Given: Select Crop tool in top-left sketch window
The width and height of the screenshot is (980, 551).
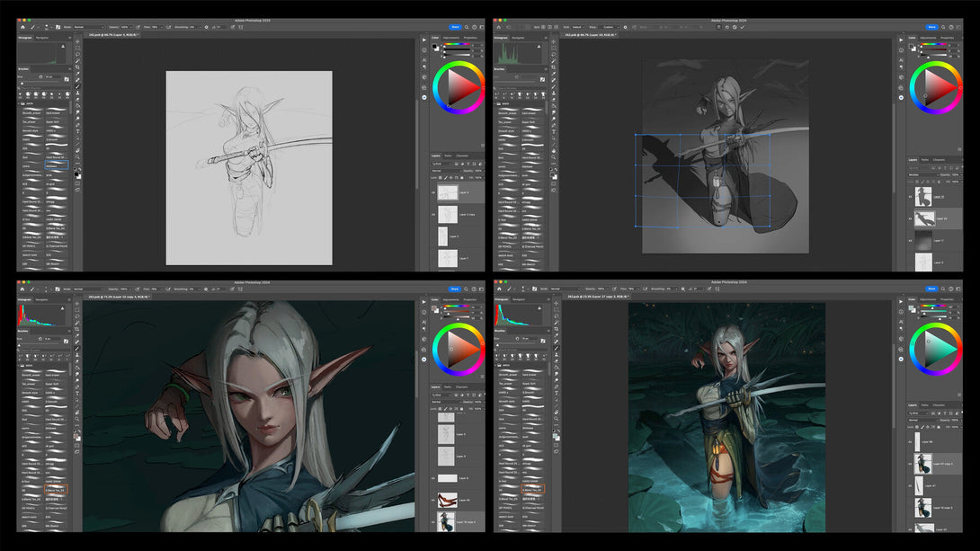Looking at the screenshot, I should click(x=77, y=67).
